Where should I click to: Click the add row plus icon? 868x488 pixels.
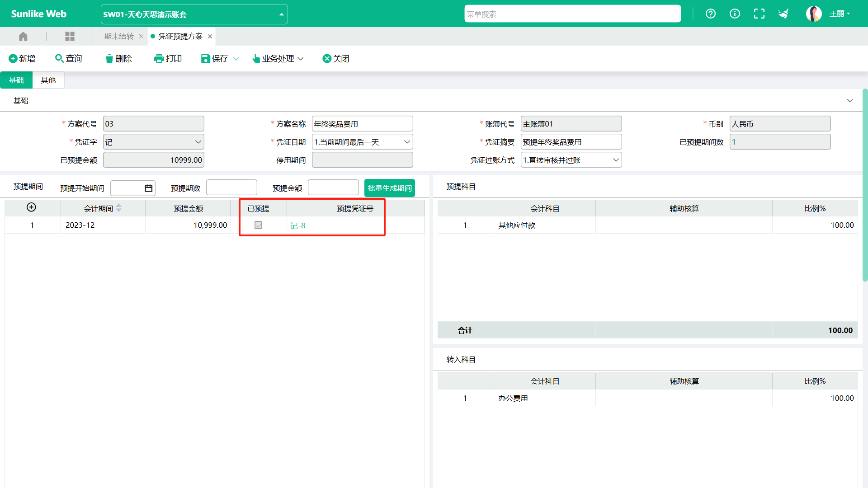(x=31, y=207)
